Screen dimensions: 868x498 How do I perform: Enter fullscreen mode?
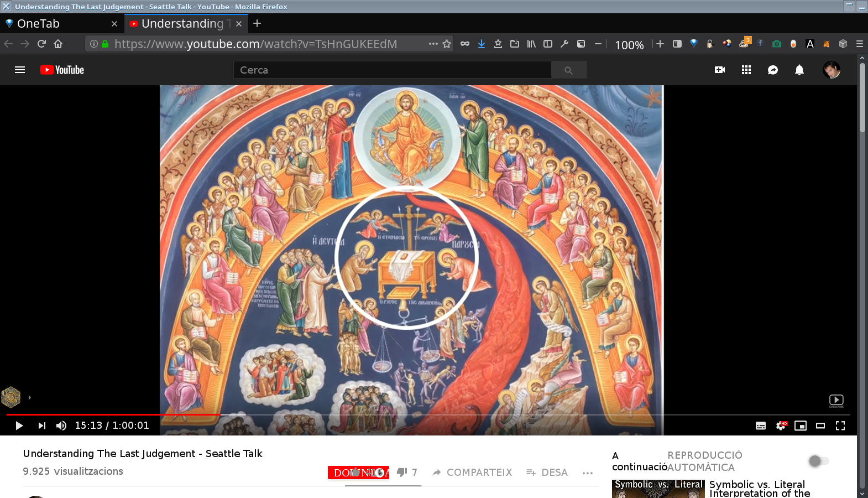(x=840, y=426)
